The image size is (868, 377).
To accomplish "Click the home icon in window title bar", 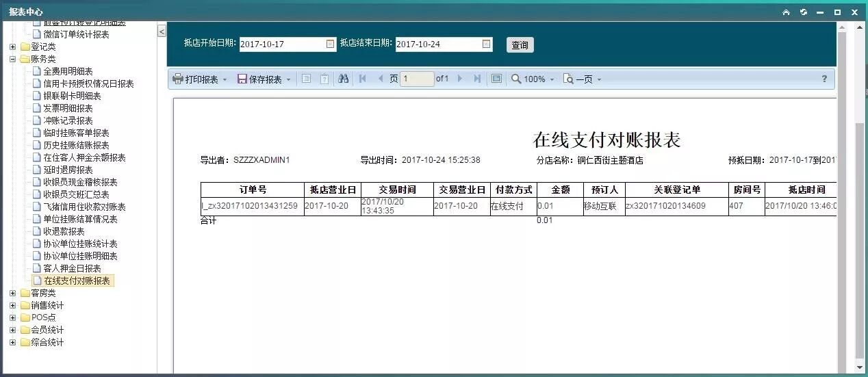I will (786, 12).
